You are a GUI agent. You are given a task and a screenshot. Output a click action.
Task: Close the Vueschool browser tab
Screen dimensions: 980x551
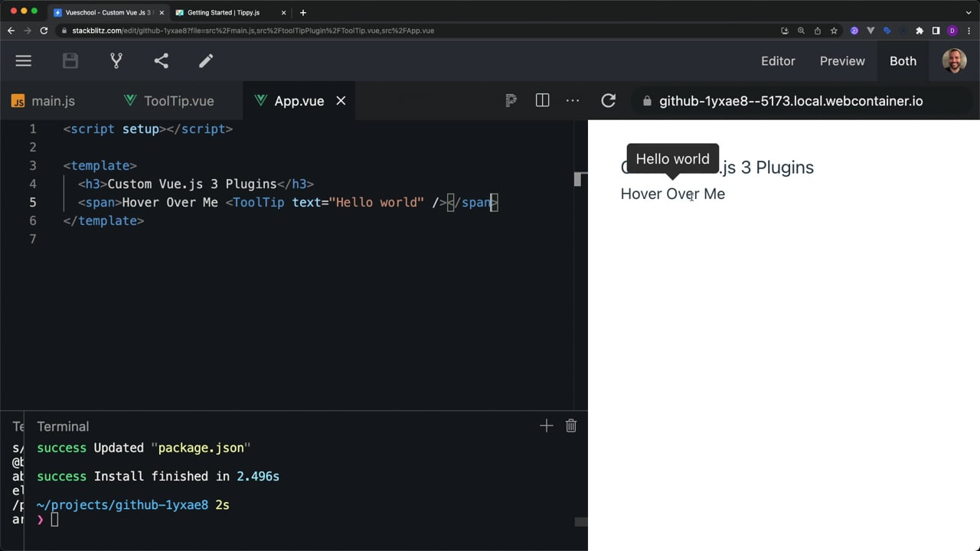161,12
